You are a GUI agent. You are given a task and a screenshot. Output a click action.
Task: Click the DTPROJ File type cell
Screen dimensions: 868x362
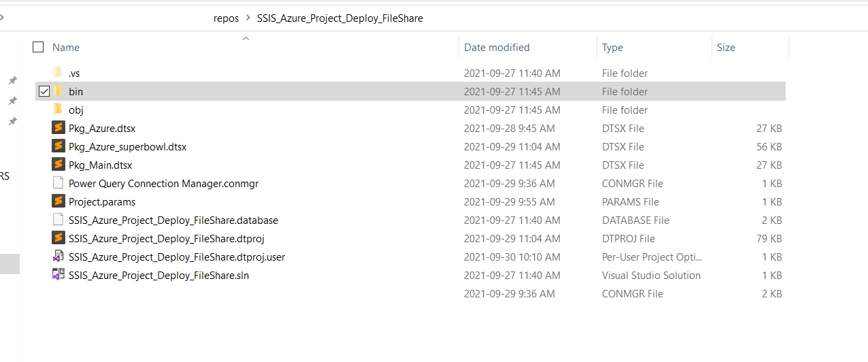[x=629, y=238]
